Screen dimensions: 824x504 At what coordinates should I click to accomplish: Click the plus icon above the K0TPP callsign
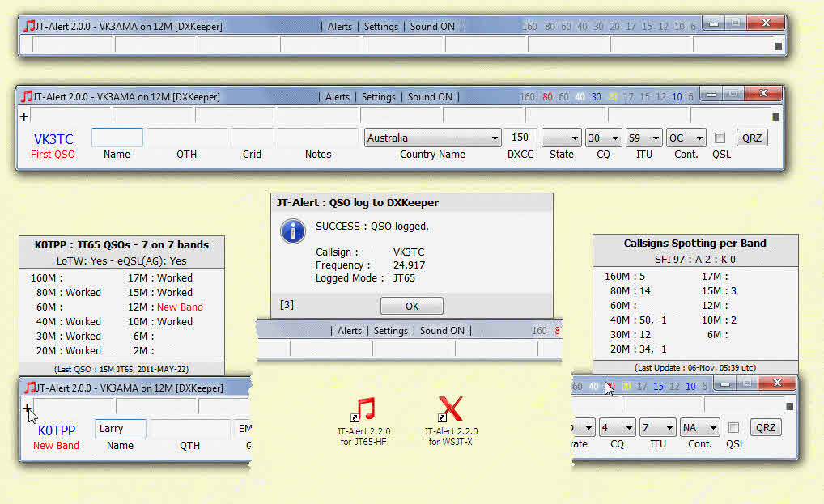tap(27, 409)
